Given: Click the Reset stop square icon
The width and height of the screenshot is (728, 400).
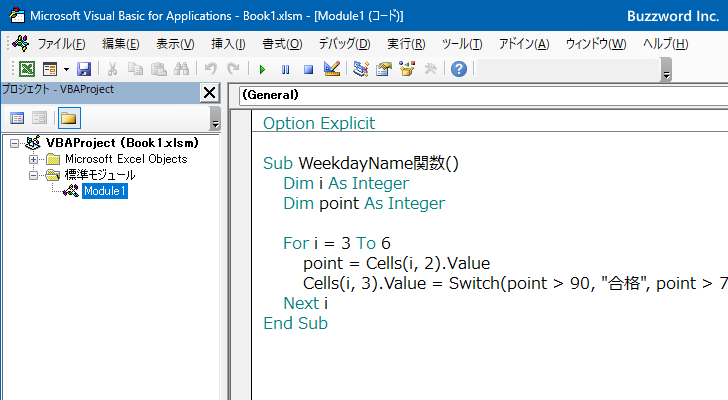Looking at the screenshot, I should pos(308,70).
